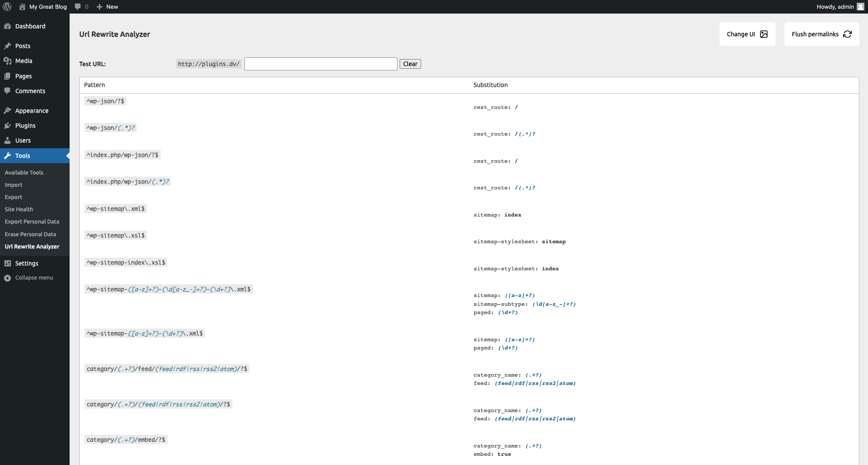This screenshot has width=868, height=465.
Task: Open Site Health page
Action: click(19, 209)
